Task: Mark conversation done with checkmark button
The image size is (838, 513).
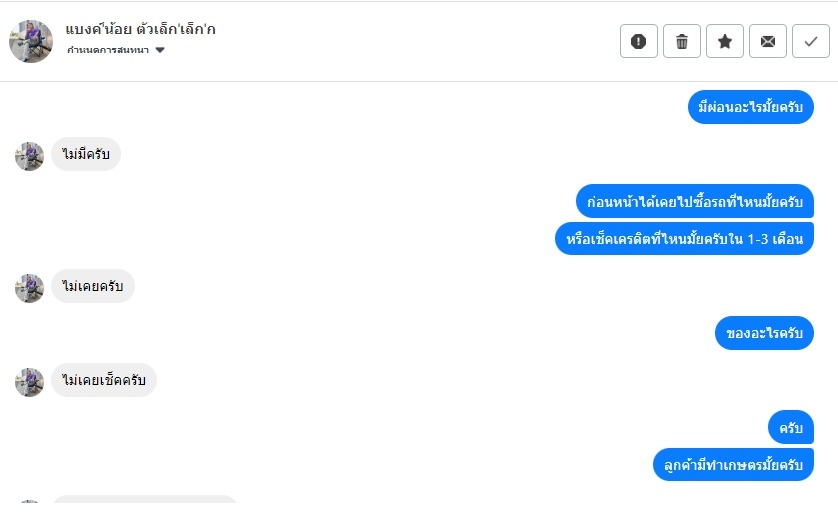Action: pyautogui.click(x=811, y=41)
